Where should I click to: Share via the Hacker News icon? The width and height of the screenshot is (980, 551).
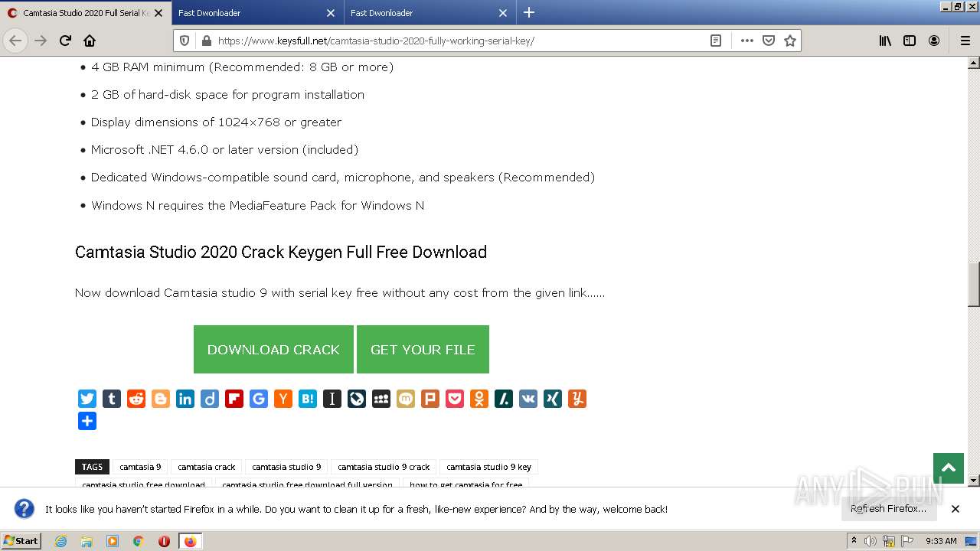coord(283,399)
